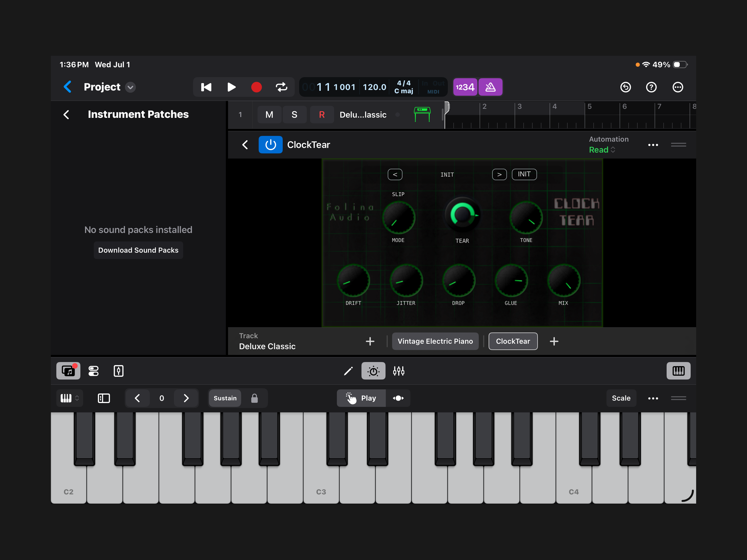Start recording with the red Record button
Viewport: 747px width, 560px height.
tap(257, 87)
